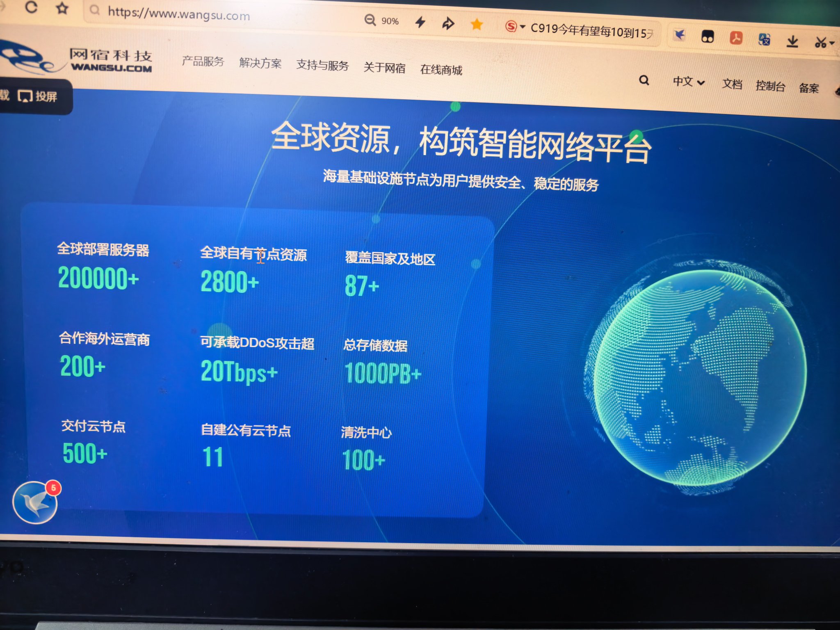
Task: Expand the 中文 language dropdown
Action: pyautogui.click(x=688, y=82)
